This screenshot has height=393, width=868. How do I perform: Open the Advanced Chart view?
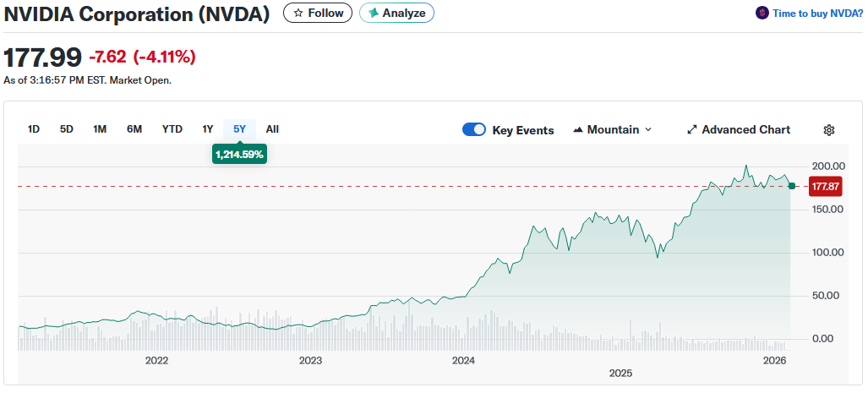tap(739, 130)
